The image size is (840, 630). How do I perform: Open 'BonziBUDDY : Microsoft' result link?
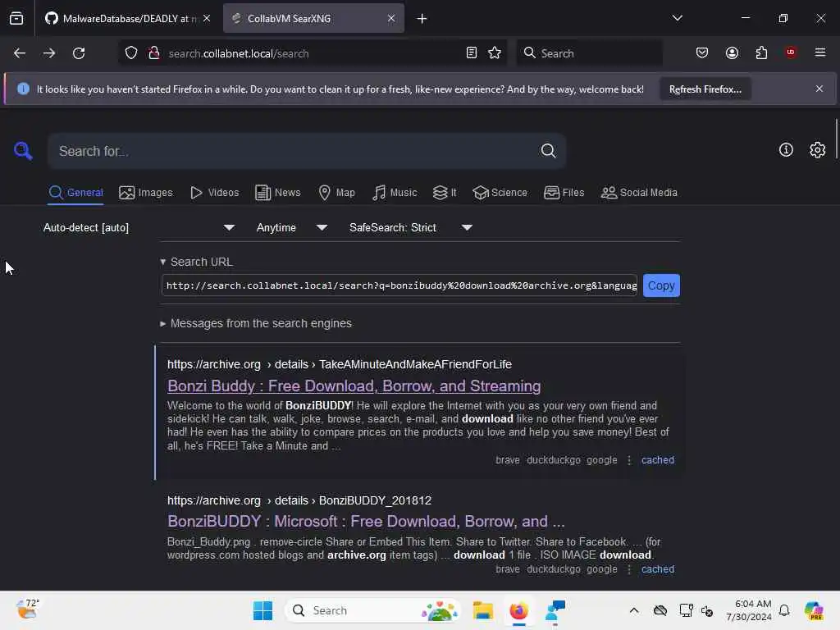click(x=366, y=521)
